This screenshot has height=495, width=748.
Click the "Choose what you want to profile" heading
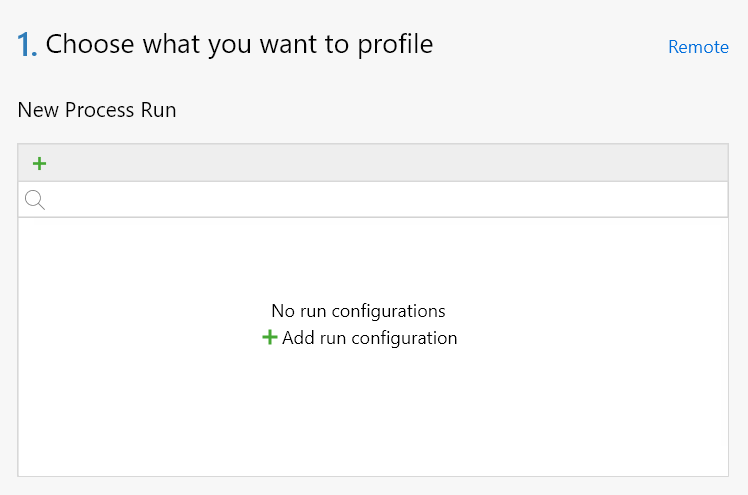coord(239,44)
